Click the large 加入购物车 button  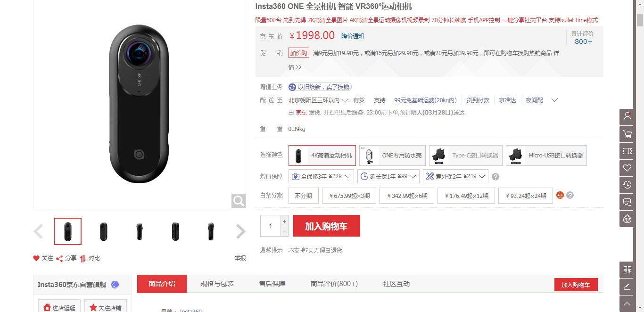click(327, 226)
